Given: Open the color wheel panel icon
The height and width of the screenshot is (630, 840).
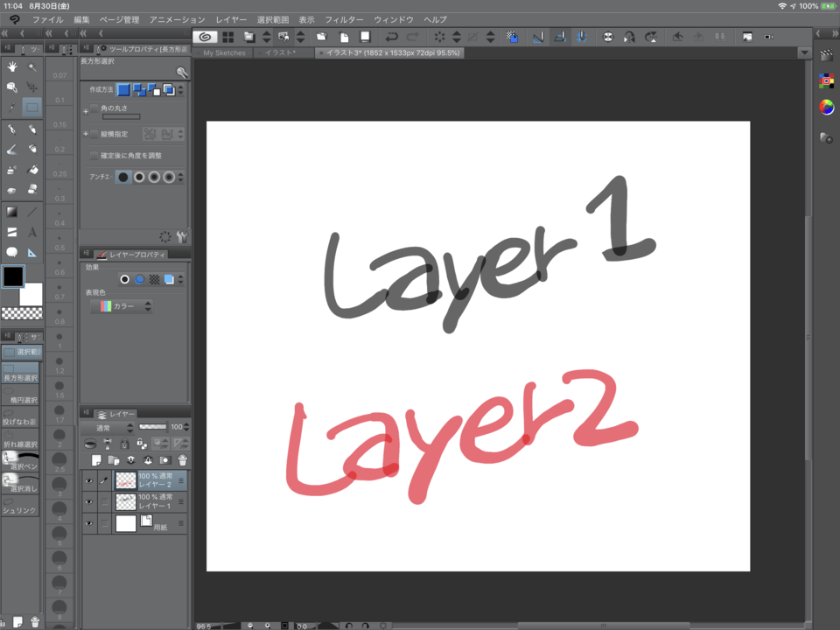Looking at the screenshot, I should tap(826, 108).
